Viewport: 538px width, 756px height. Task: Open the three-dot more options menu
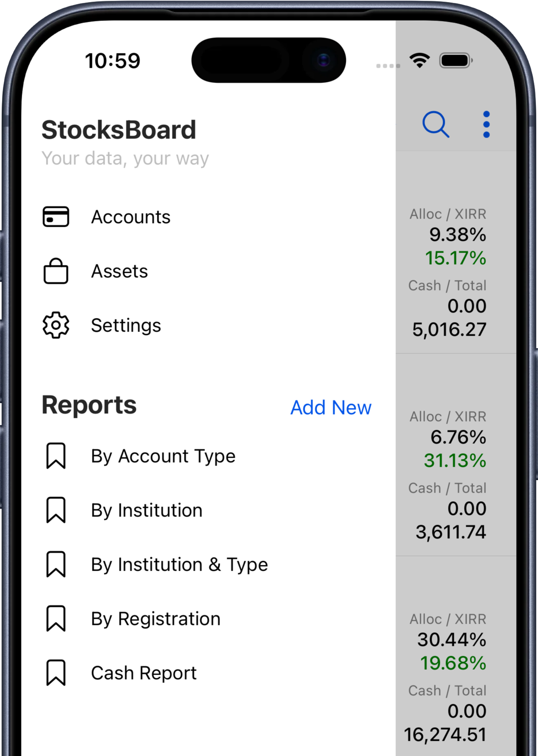(486, 124)
